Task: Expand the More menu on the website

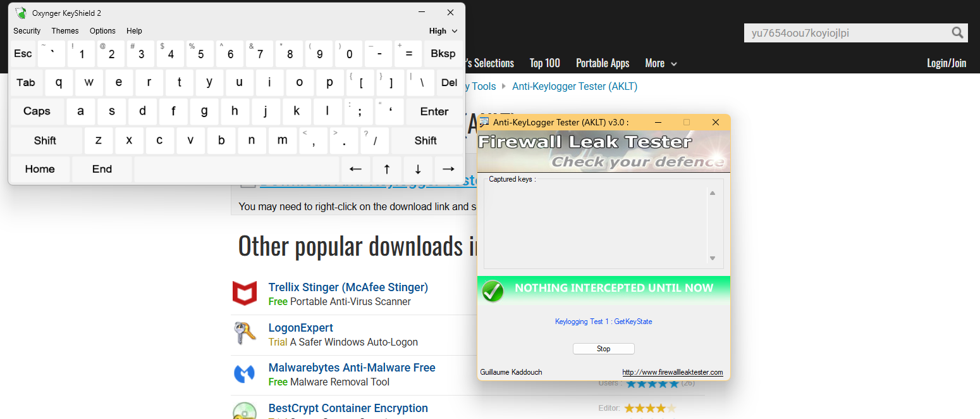Action: pos(661,63)
